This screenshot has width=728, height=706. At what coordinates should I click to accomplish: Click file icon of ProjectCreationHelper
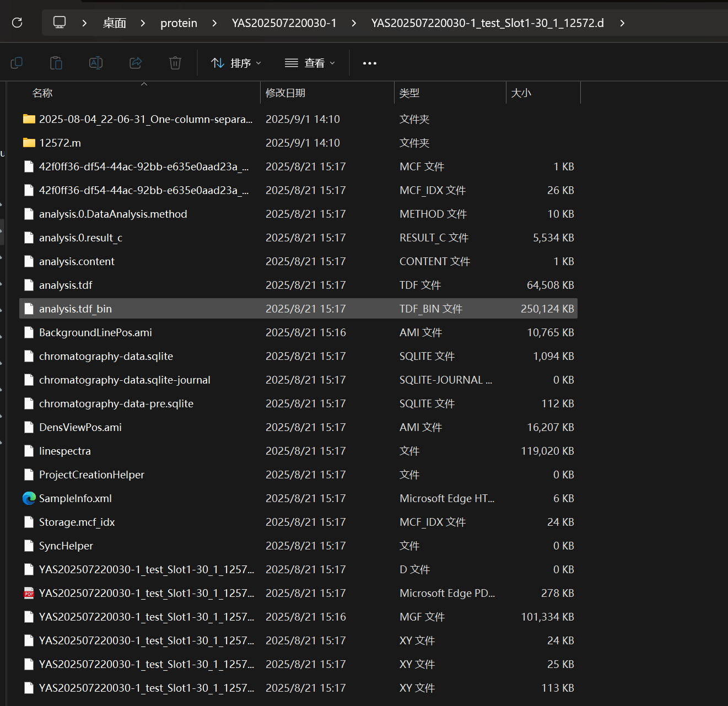pyautogui.click(x=29, y=475)
